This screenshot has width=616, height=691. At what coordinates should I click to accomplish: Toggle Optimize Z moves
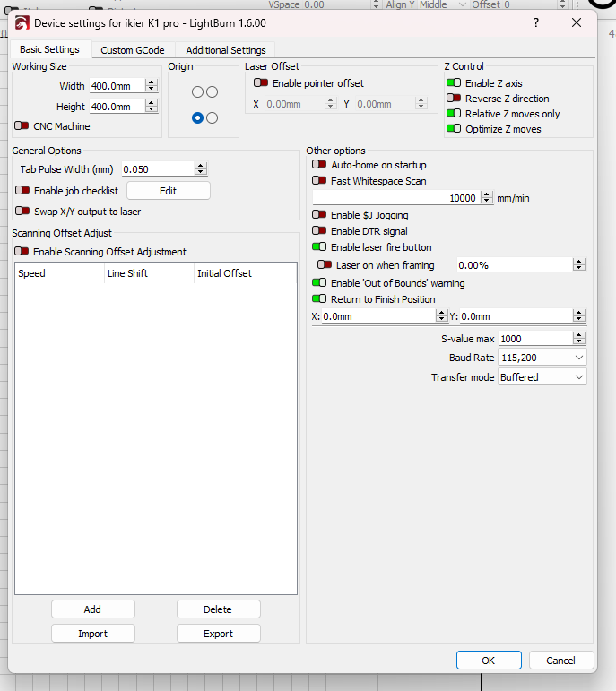454,129
